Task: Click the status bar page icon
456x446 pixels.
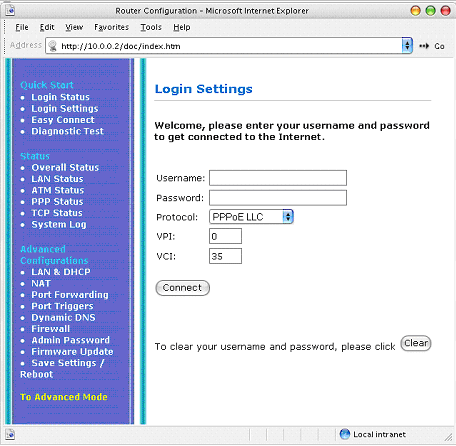Action: tap(10, 434)
